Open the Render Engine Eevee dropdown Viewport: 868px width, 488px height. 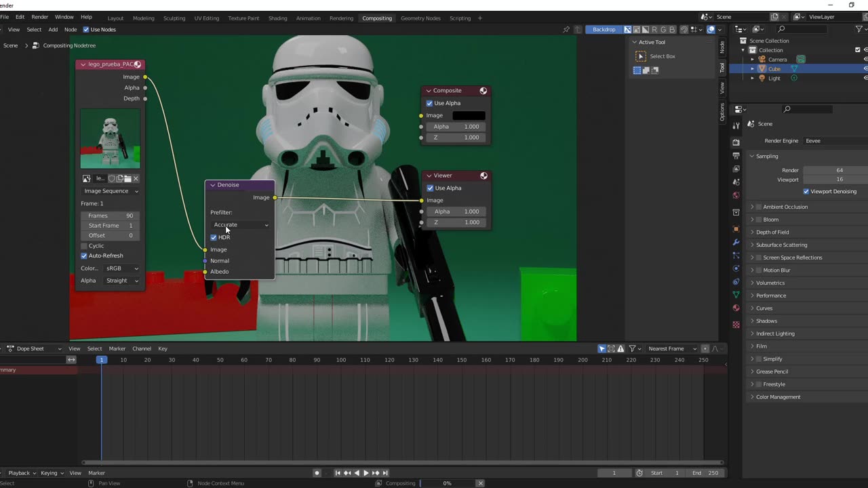[x=835, y=141]
